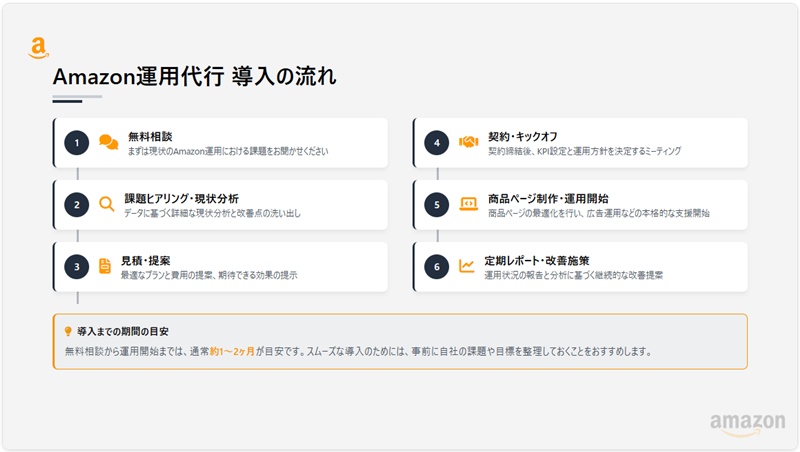Click the step 1 number circle
Image resolution: width=800 pixels, height=452 pixels.
click(77, 143)
